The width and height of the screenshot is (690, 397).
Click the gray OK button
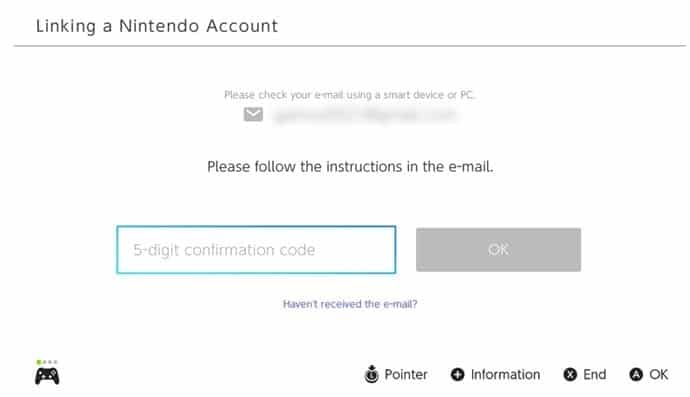tap(498, 250)
